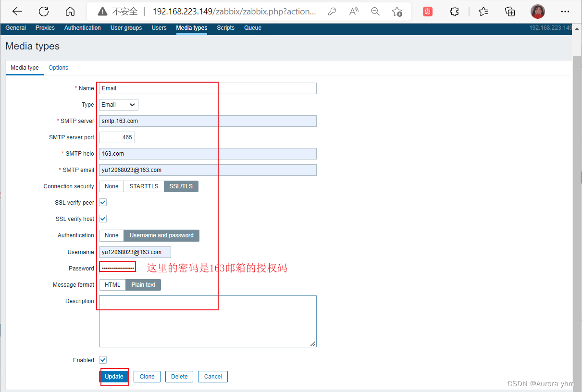The width and height of the screenshot is (582, 392).
Task: Toggle the Enabled checkbox
Action: point(103,360)
